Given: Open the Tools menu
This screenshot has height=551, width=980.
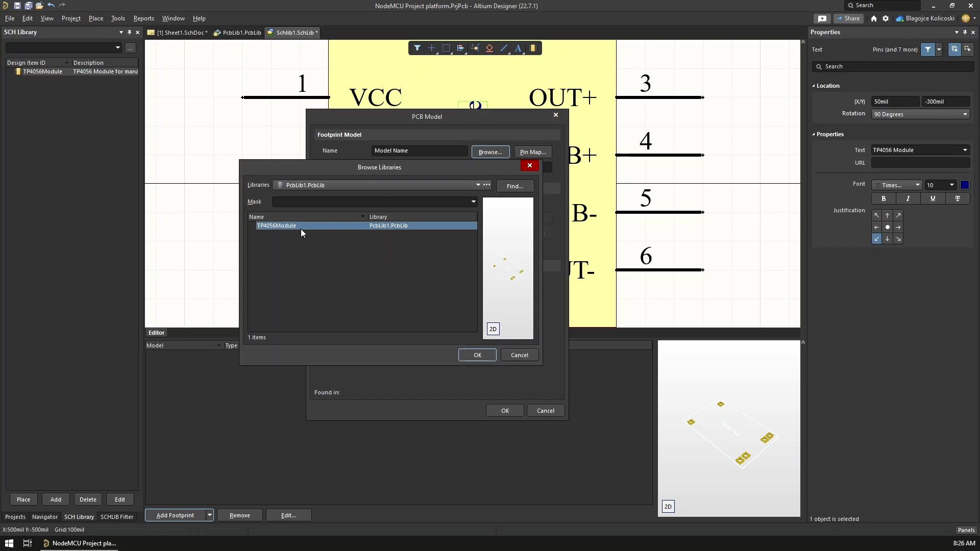Looking at the screenshot, I should [118, 18].
